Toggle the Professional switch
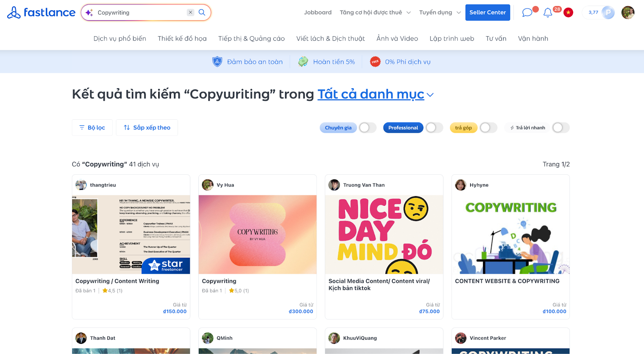644x354 pixels. coord(434,128)
